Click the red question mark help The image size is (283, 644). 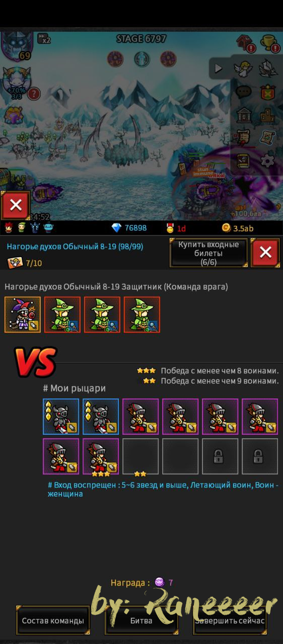tap(34, 94)
